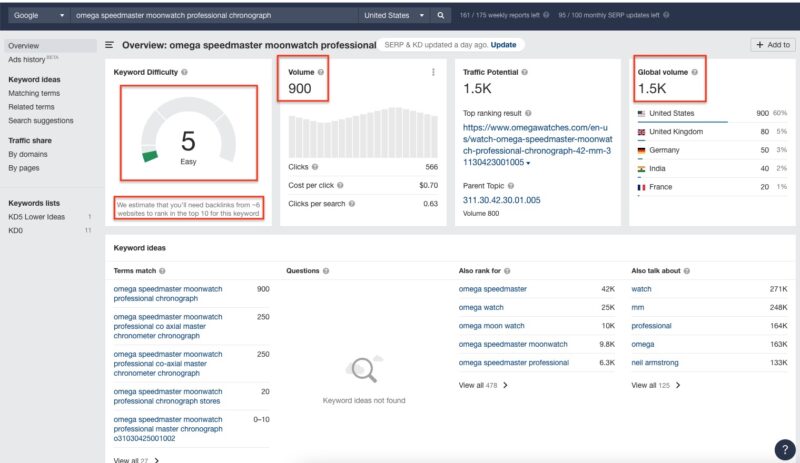Click View all 125 under Also talk about
This screenshot has width=800, height=463.
pyautogui.click(x=656, y=385)
